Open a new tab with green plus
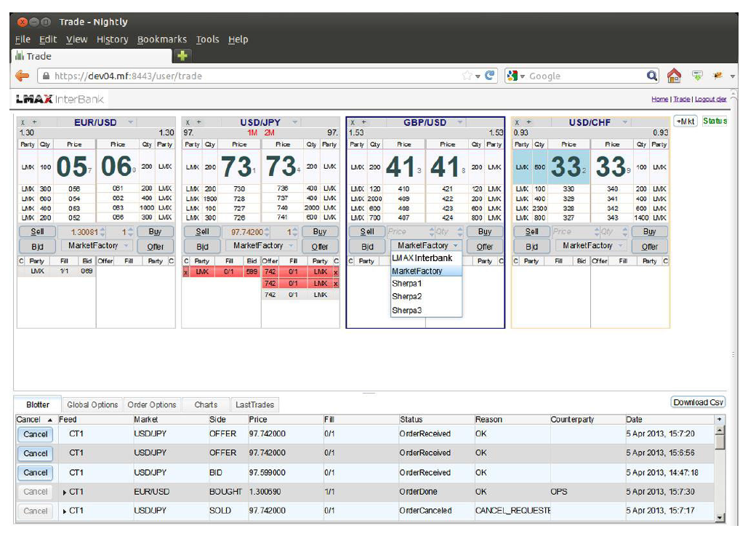Screen dimensions: 756x539 182,56
